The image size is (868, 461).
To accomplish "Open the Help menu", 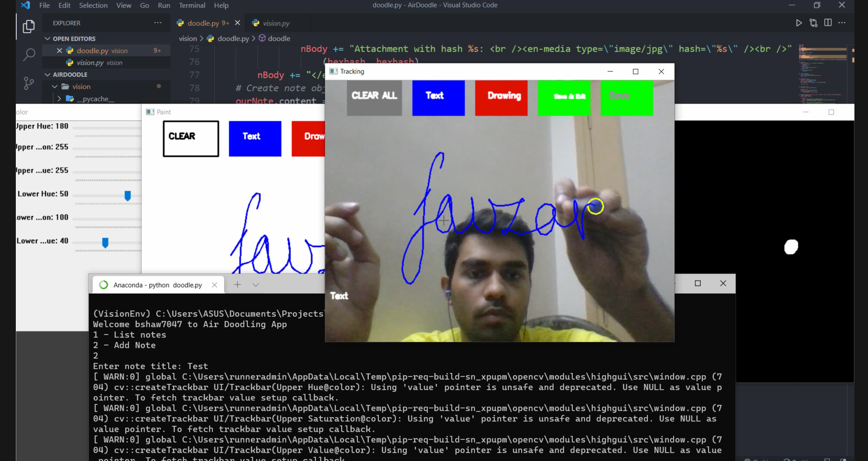I will (221, 5).
